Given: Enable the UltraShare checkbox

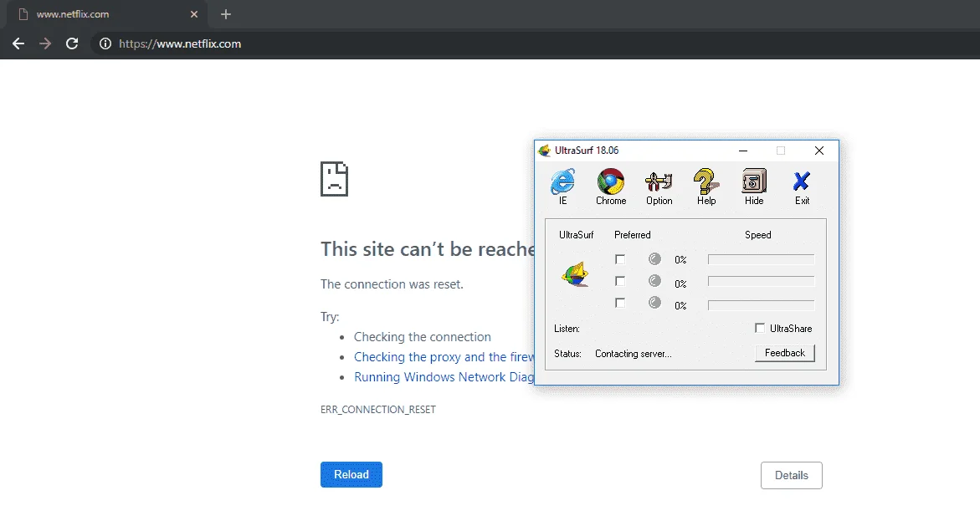Looking at the screenshot, I should tap(760, 328).
